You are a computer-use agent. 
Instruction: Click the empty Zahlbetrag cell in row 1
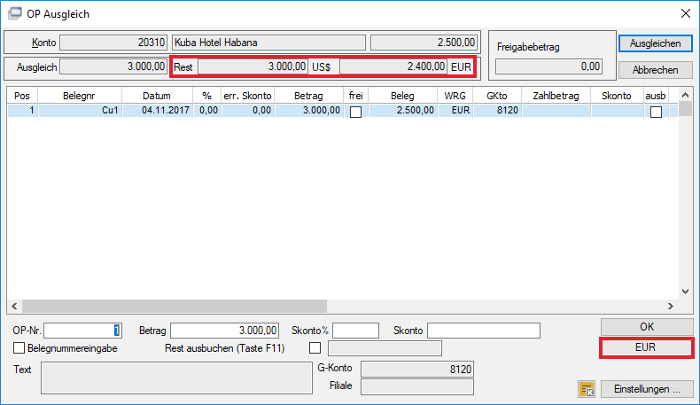(x=556, y=110)
